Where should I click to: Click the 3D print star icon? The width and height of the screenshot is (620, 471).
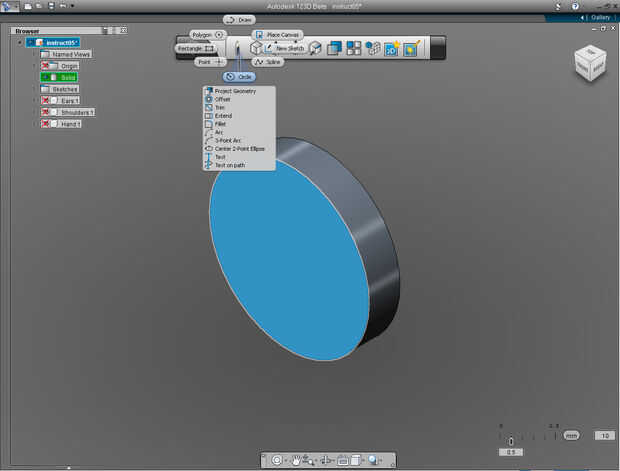click(391, 48)
